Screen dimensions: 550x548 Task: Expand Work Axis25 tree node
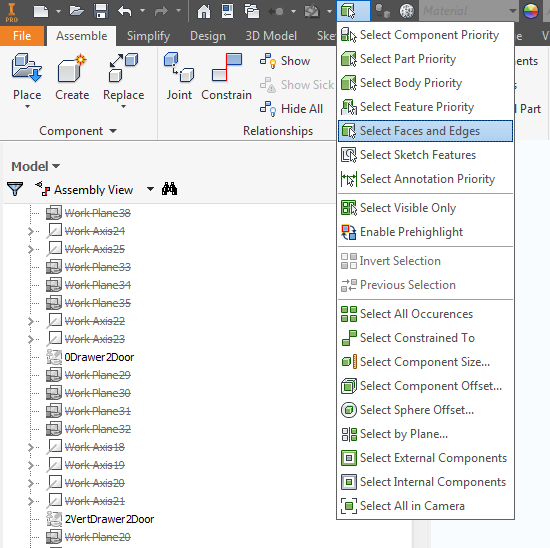pos(31,249)
